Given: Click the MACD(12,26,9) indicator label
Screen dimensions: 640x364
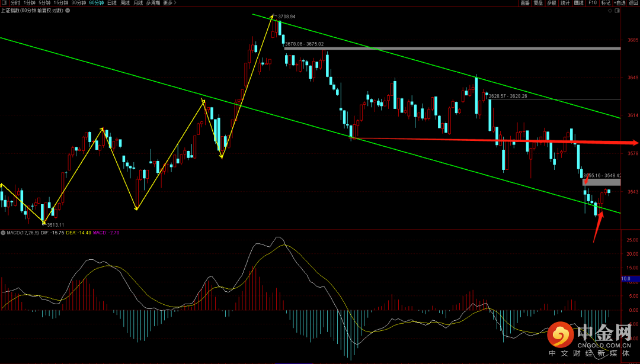Looking at the screenshot, I should pyautogui.click(x=23, y=233).
